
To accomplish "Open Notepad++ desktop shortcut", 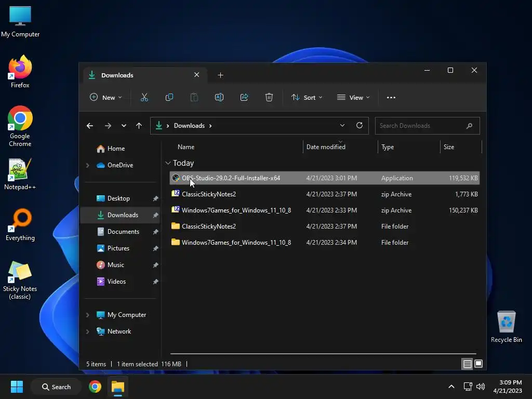I will [x=20, y=174].
